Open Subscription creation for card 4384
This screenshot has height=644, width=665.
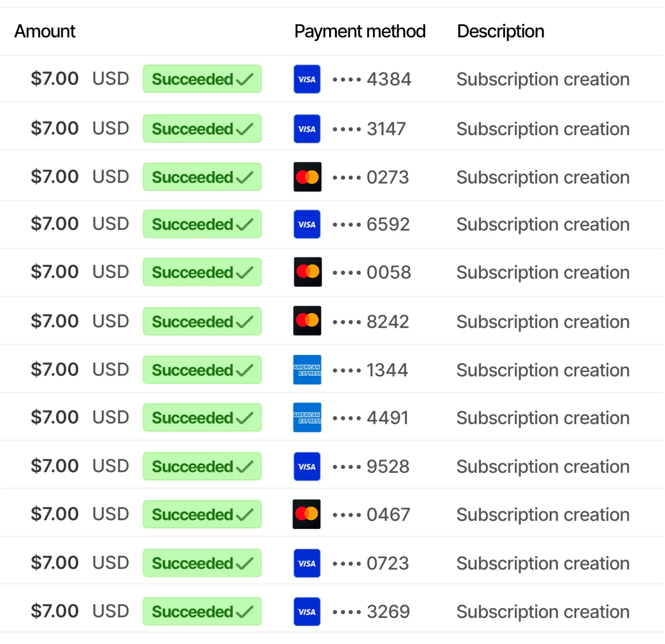543,79
